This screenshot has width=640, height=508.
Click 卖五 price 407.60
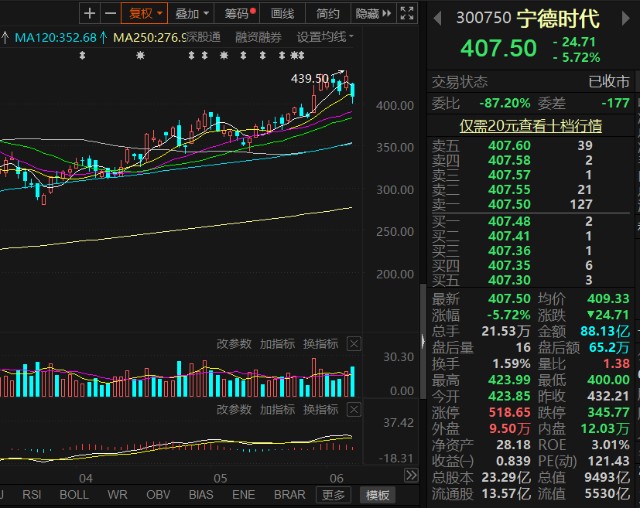click(x=509, y=145)
